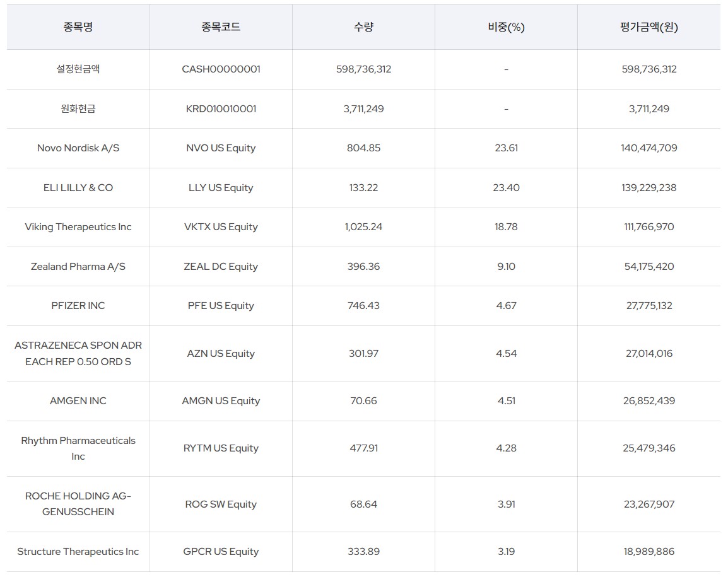Click quantity 1,025.24
The image size is (728, 577).
point(363,227)
